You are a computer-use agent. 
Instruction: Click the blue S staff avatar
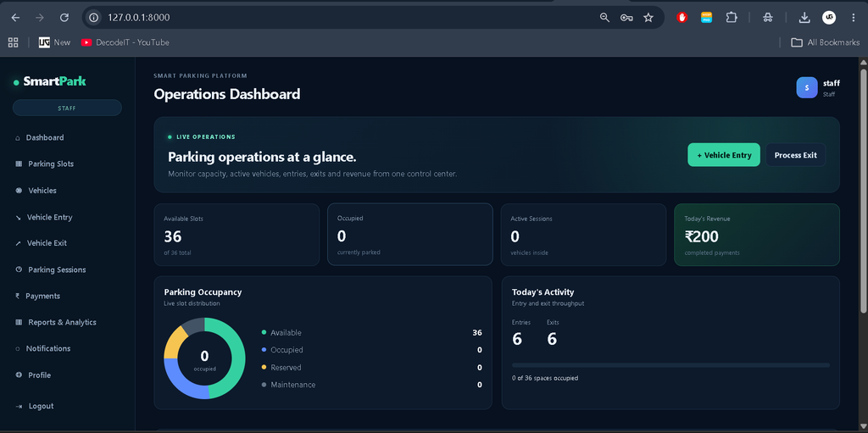click(x=807, y=87)
